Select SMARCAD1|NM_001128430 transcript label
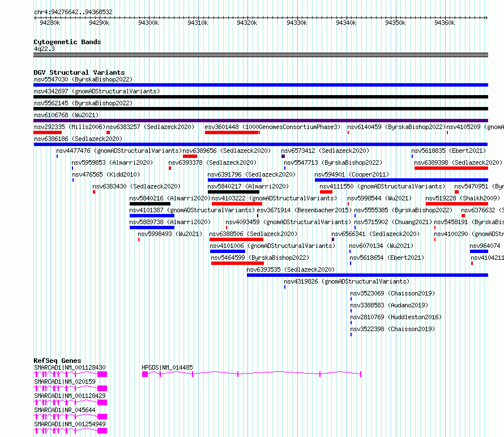This screenshot has width=504, height=437. [x=70, y=367]
